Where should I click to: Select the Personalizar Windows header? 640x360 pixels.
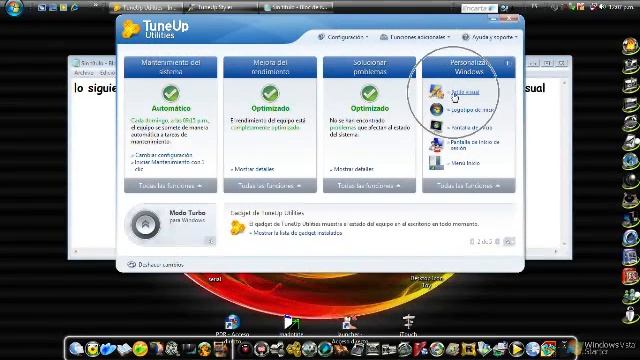[x=469, y=67]
